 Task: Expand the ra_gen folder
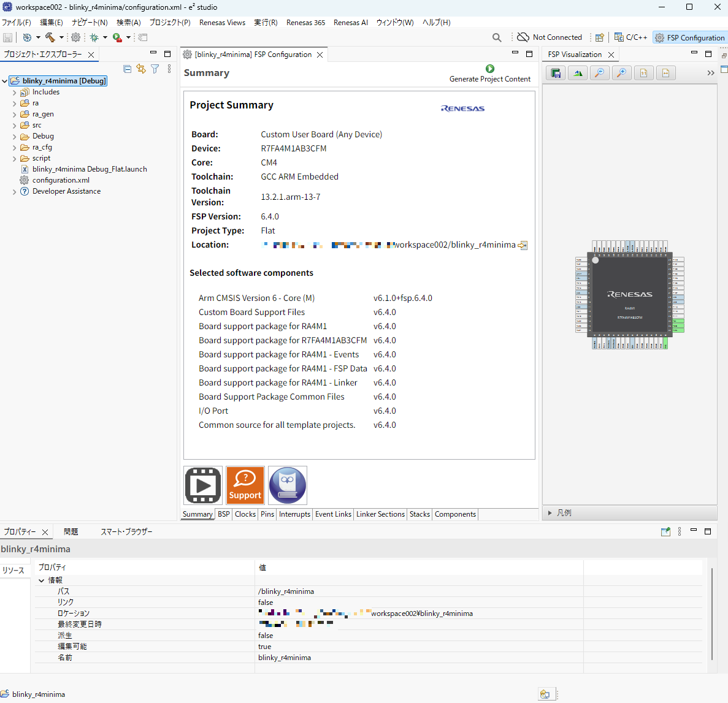point(14,115)
